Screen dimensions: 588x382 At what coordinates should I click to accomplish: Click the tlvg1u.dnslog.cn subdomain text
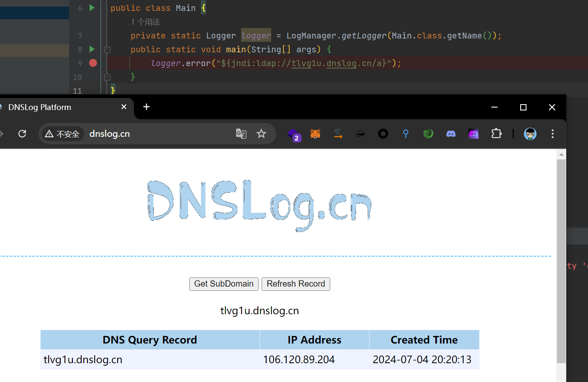pyautogui.click(x=259, y=311)
